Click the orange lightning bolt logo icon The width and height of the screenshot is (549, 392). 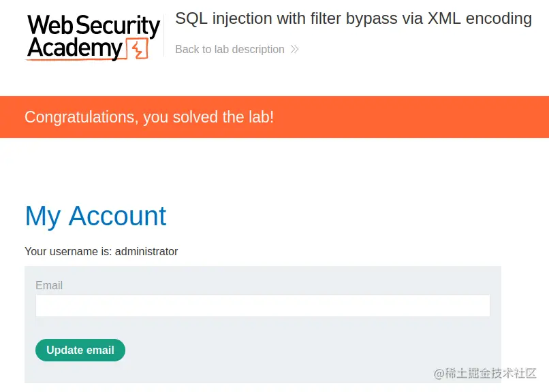click(138, 48)
